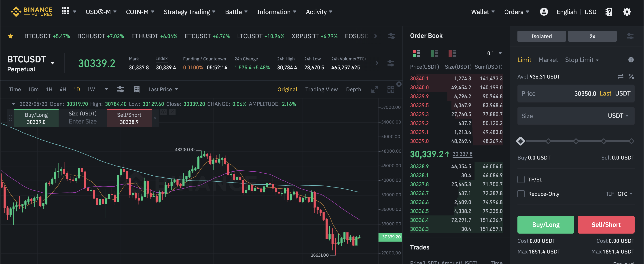The width and height of the screenshot is (644, 264).
Task: Change the Size unit USDT dropdown
Action: pos(618,116)
